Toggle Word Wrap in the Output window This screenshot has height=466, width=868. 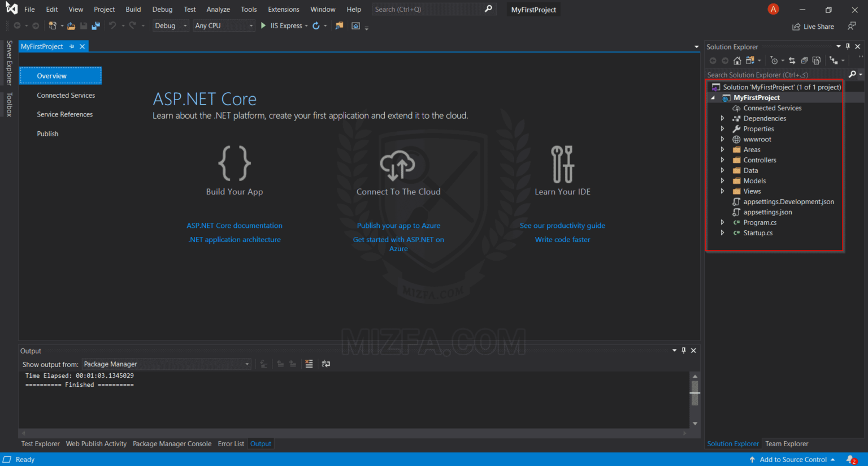coord(325,364)
